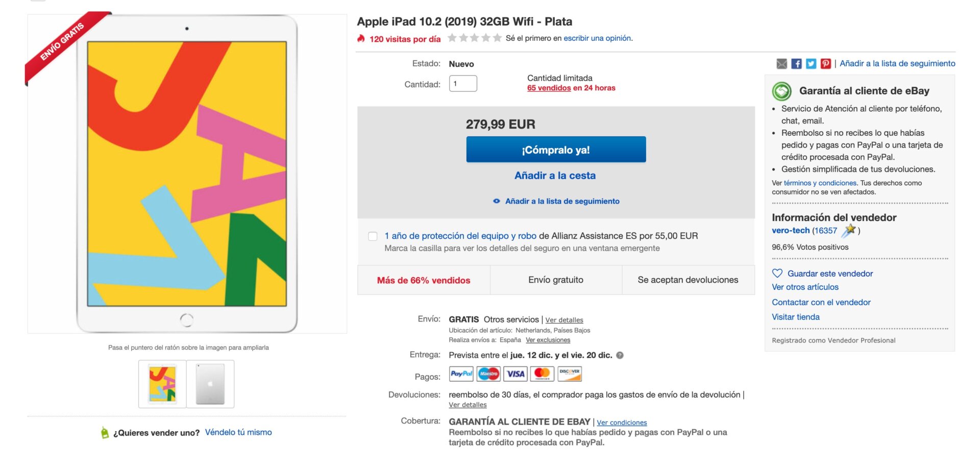980x465 pixels.
Task: Select the iPad front view thumbnail
Action: point(162,384)
